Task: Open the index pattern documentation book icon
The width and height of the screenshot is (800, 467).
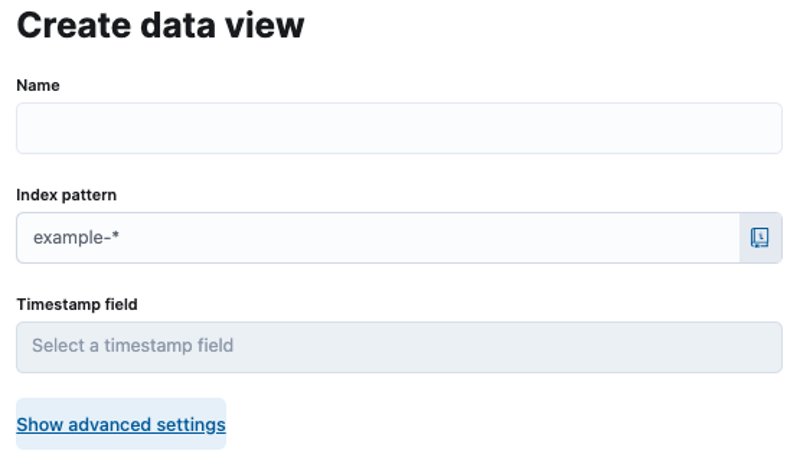Action: tap(760, 238)
